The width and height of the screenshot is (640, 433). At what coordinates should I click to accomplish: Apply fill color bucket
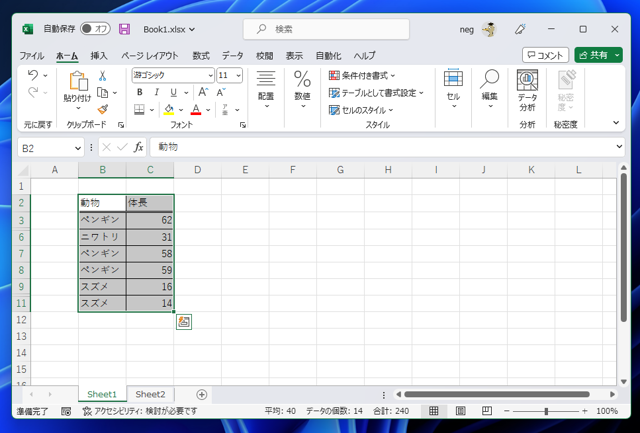pyautogui.click(x=169, y=110)
